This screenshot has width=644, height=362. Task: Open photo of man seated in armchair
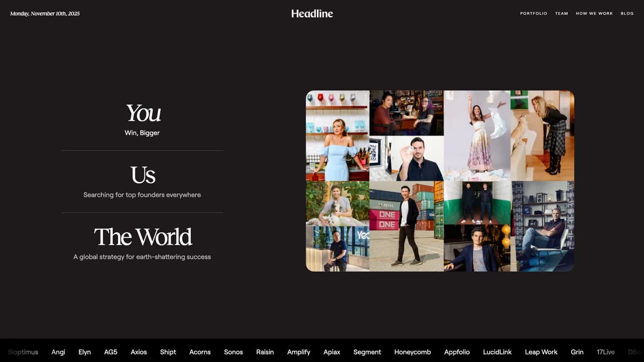(542, 226)
